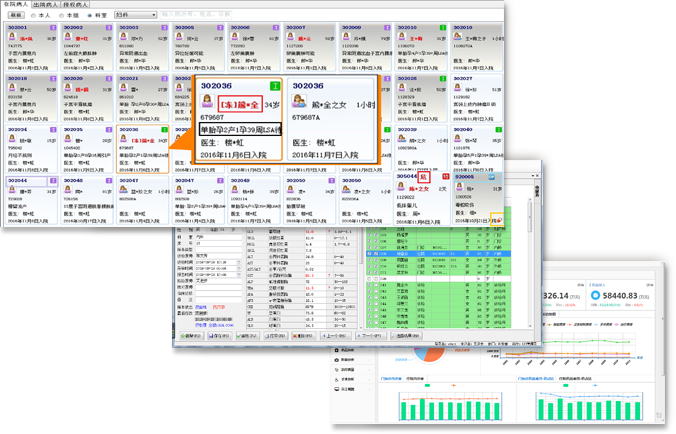Select the 本人 radio button

coord(36,16)
